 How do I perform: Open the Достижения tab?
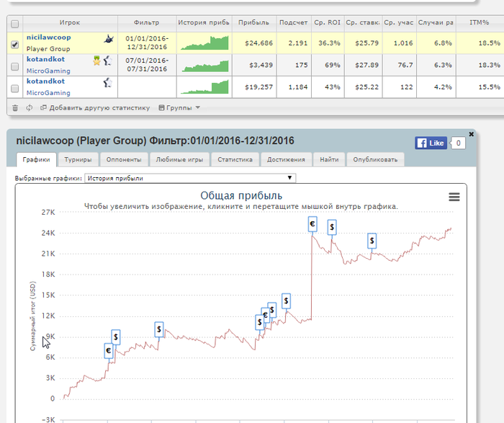click(x=286, y=159)
